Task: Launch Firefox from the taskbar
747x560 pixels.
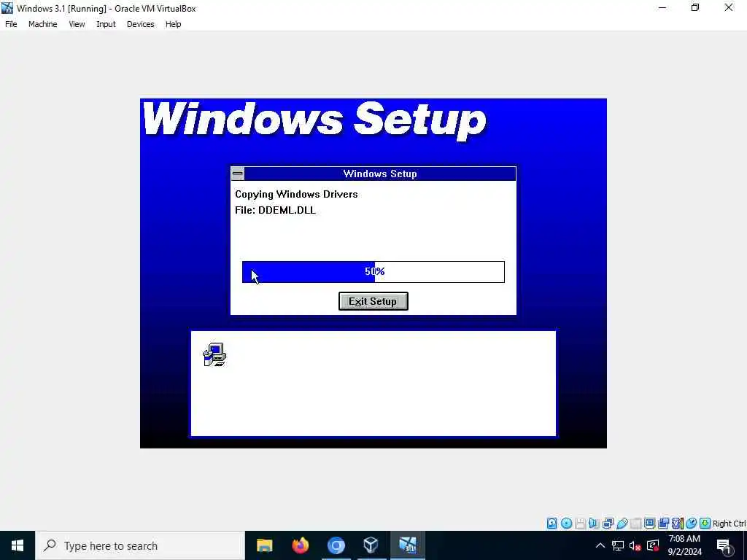Action: pyautogui.click(x=300, y=545)
